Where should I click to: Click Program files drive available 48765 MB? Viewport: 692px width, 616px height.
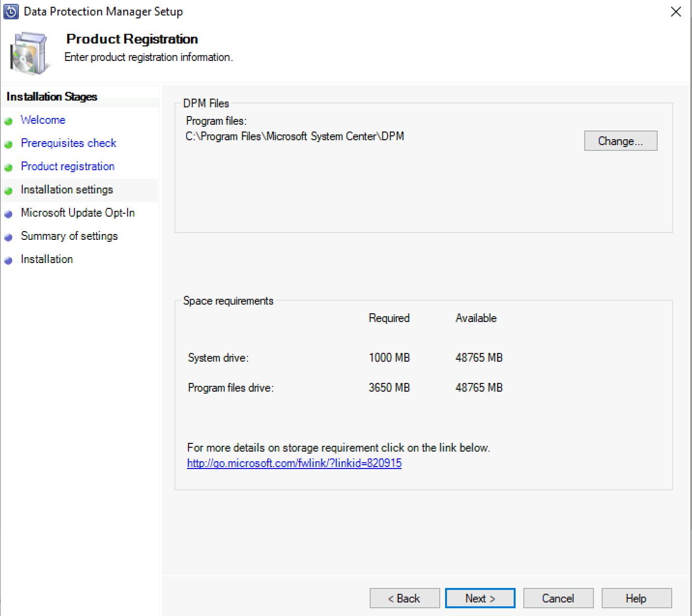tap(479, 388)
